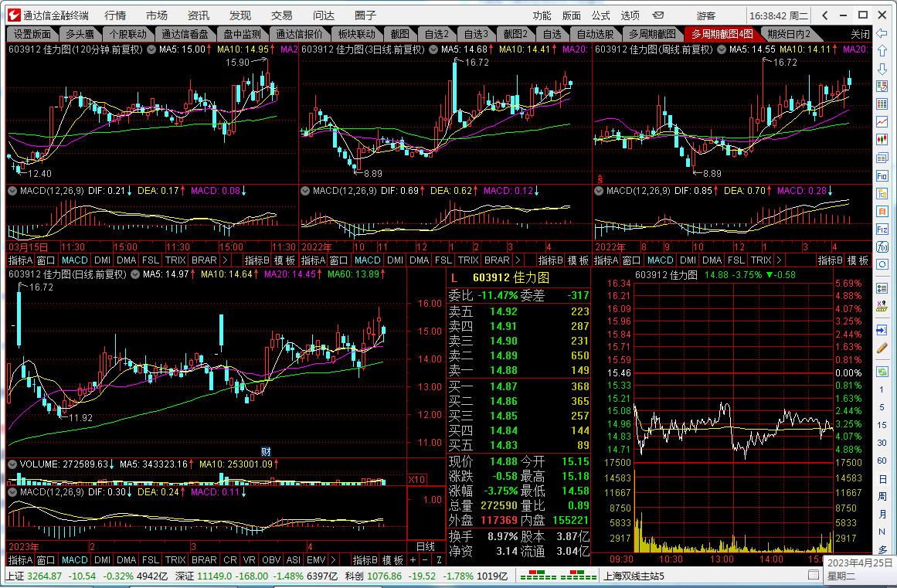Viewport: 897px width, 588px height.
Task: Select the 1-minute period in sidebar
Action: 882,389
